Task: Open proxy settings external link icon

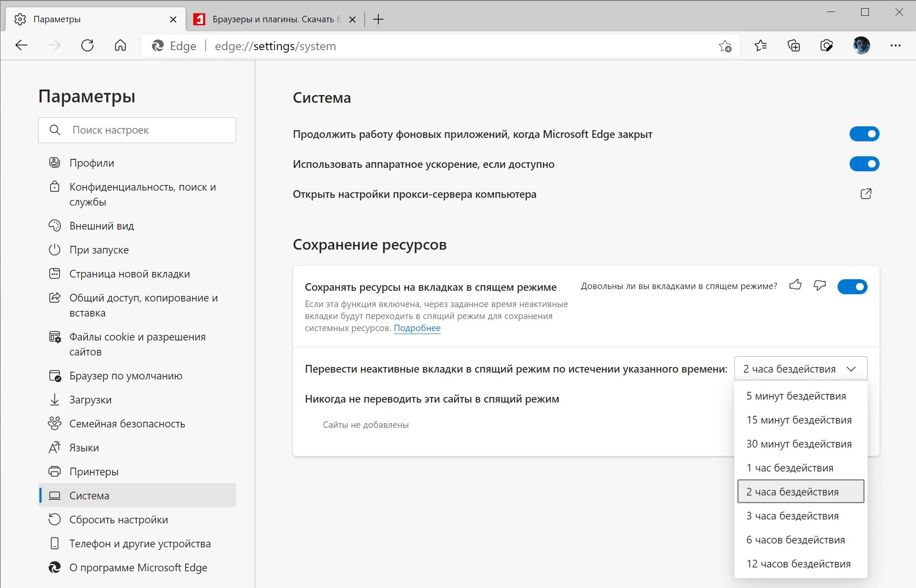Action: 866,194
